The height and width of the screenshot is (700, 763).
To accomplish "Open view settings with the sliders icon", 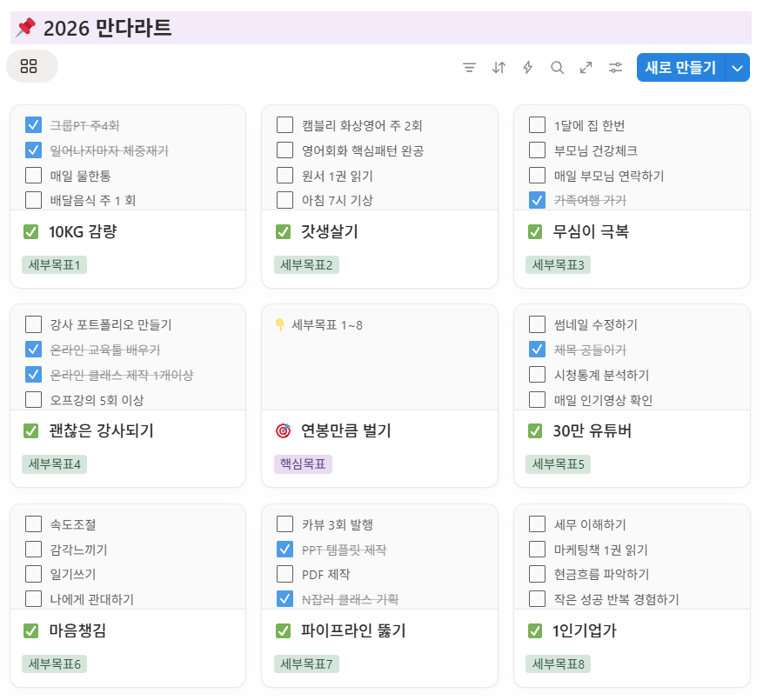I will pyautogui.click(x=615, y=67).
